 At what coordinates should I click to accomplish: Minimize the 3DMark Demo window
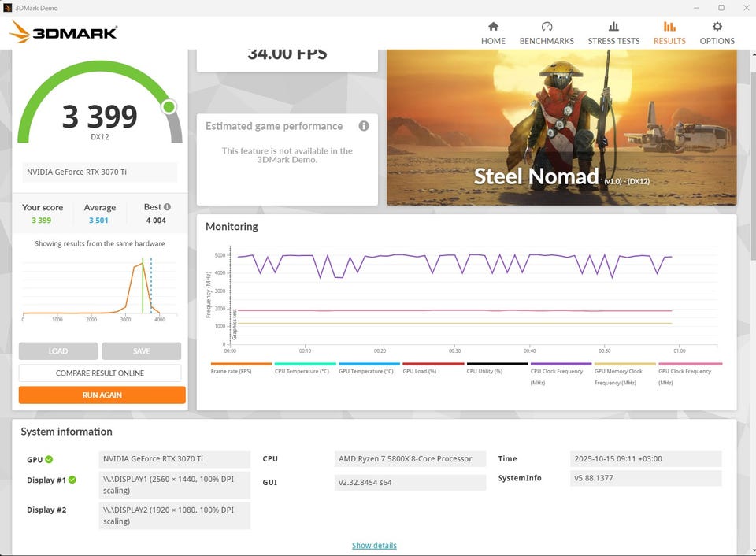point(696,8)
